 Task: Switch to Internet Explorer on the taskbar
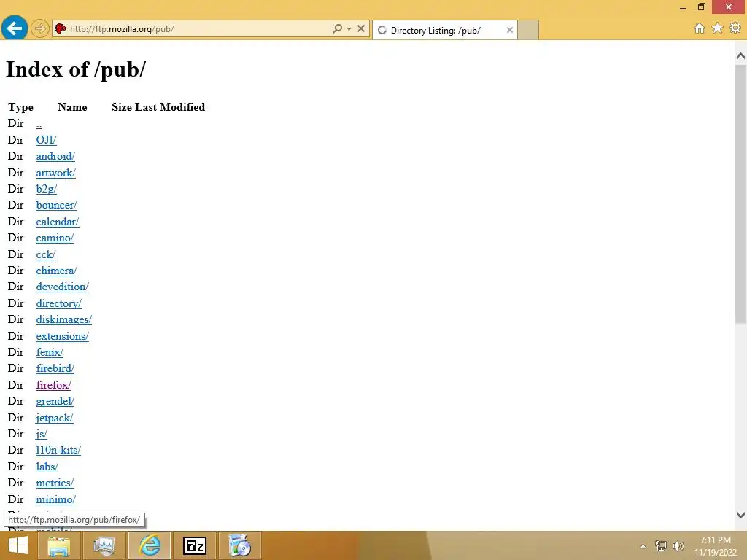(x=150, y=545)
